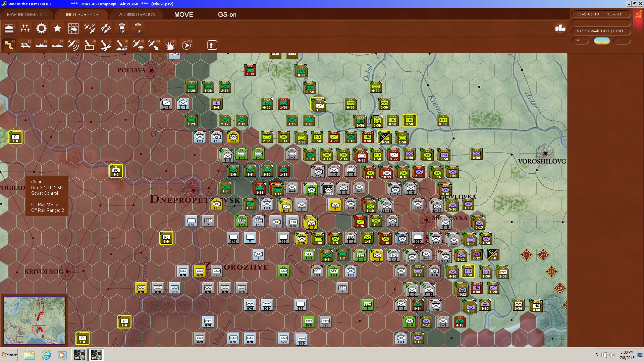Screen dimensions: 644x362
Task: Click the crossed arrows striped icon
Action: (106, 28)
